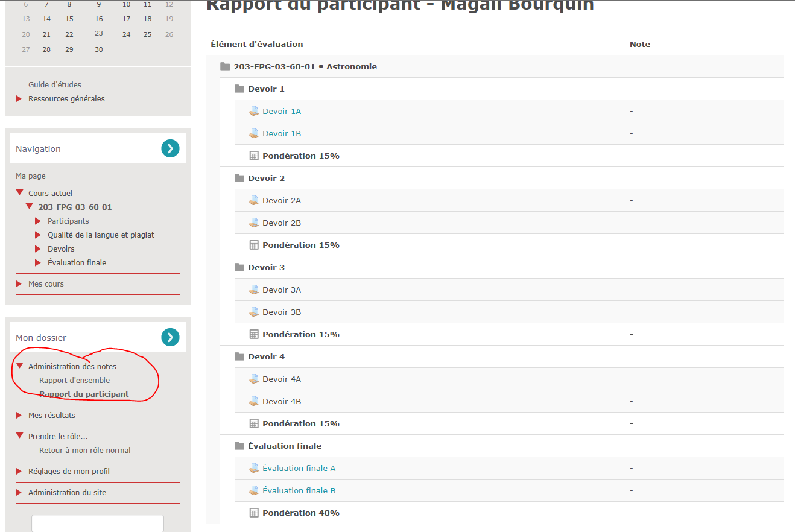This screenshot has width=795, height=532.
Task: Select Participants in the navigation tree
Action: [68, 221]
